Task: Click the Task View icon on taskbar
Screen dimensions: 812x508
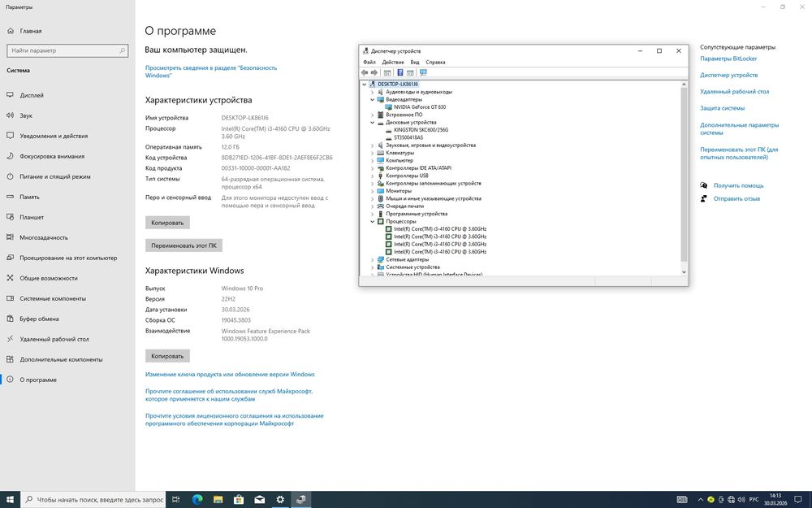Action: 176,500
